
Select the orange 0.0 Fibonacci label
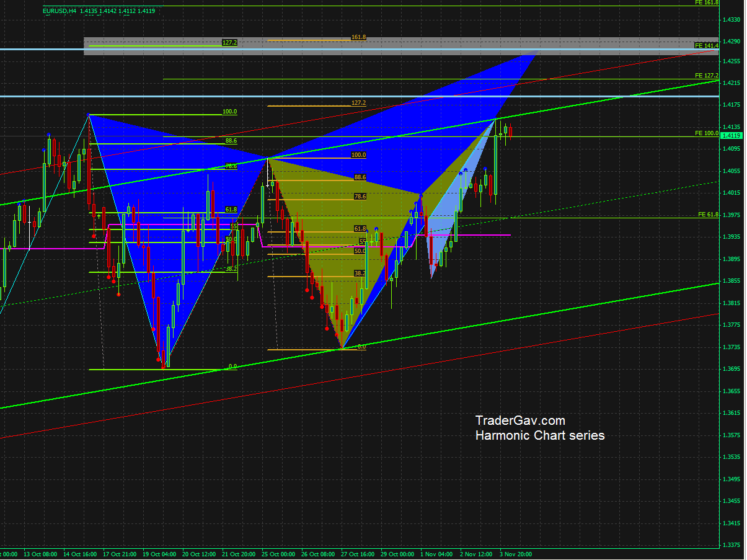click(361, 347)
